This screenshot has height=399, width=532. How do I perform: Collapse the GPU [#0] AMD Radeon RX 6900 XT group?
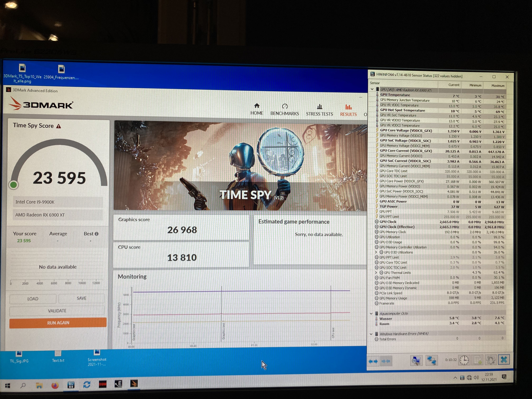point(372,89)
